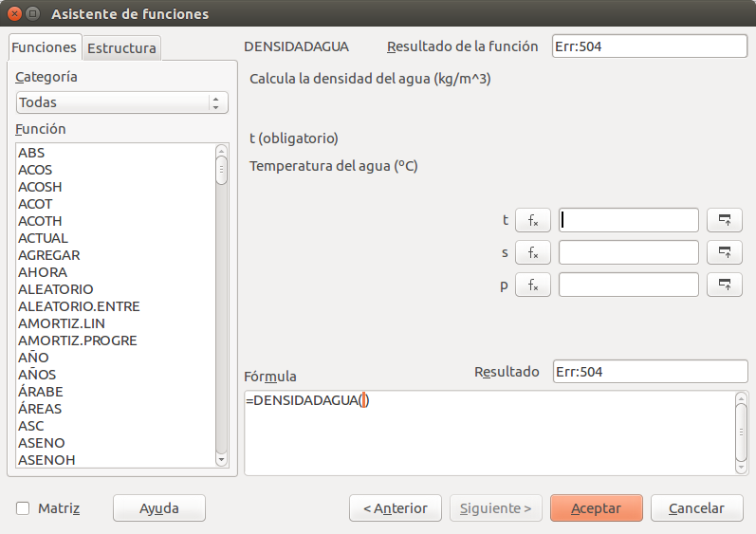Image resolution: width=756 pixels, height=534 pixels.
Task: Shrink dialog to select range for t
Action: [x=724, y=220]
